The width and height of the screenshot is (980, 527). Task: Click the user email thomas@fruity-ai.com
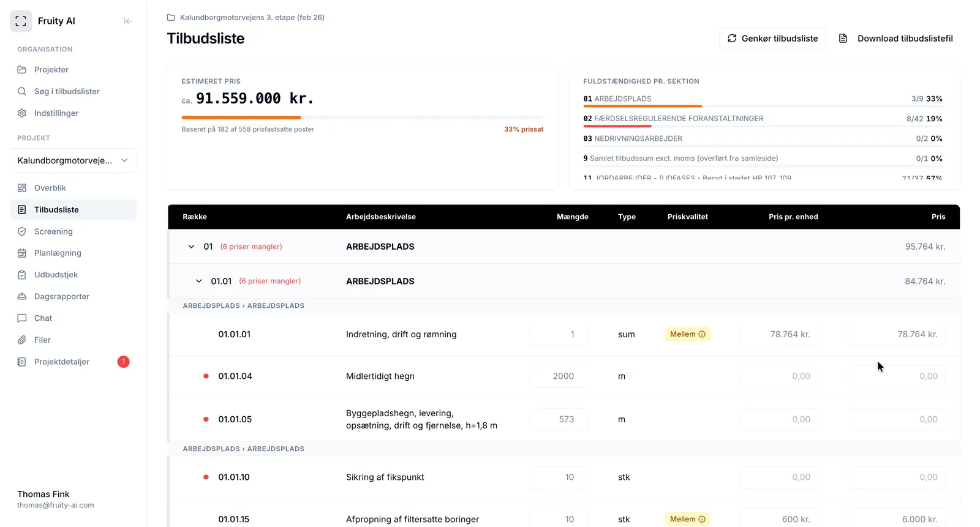pyautogui.click(x=56, y=506)
